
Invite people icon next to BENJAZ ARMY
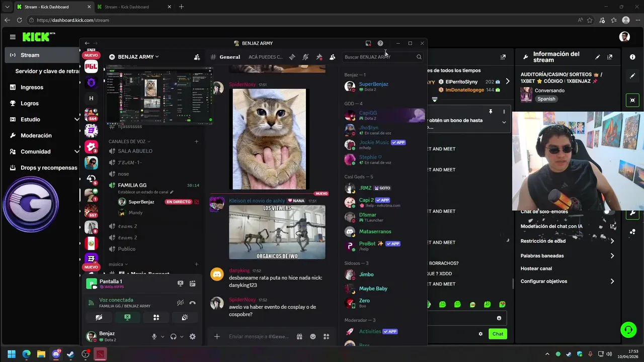pos(197,57)
